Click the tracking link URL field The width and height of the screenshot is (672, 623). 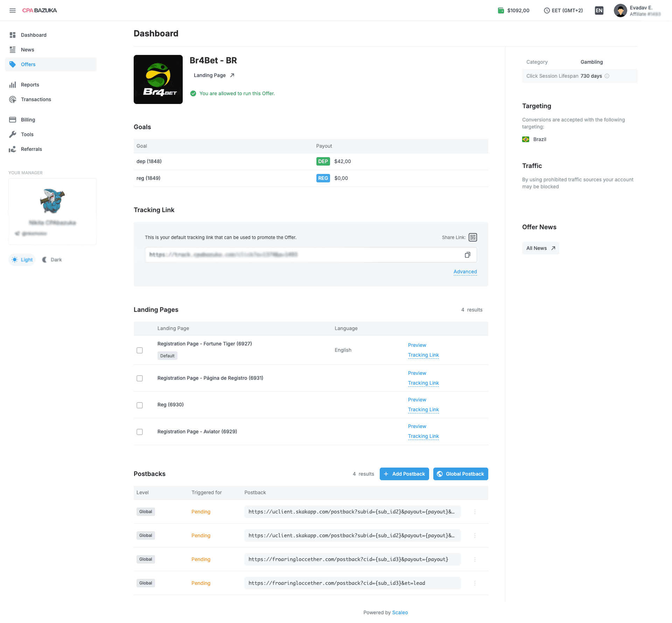[311, 255]
